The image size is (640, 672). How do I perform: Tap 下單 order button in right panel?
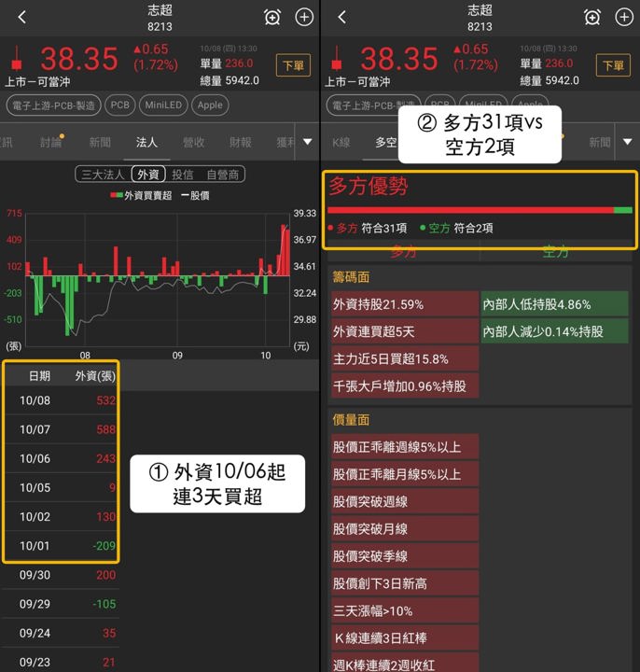tap(613, 65)
